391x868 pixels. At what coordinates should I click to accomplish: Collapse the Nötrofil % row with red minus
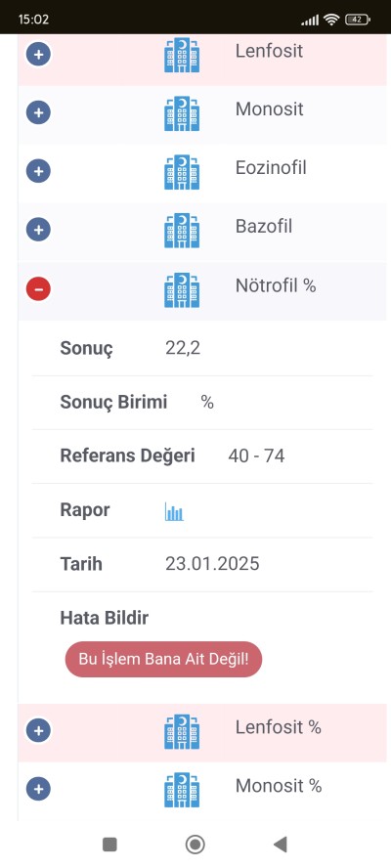pyautogui.click(x=38, y=289)
